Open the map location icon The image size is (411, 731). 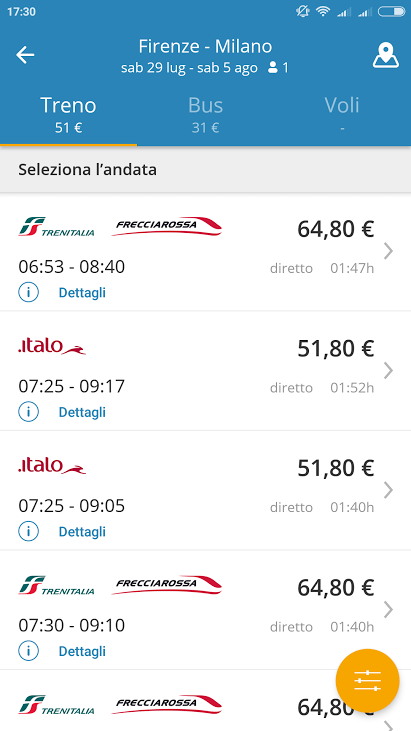[x=386, y=55]
